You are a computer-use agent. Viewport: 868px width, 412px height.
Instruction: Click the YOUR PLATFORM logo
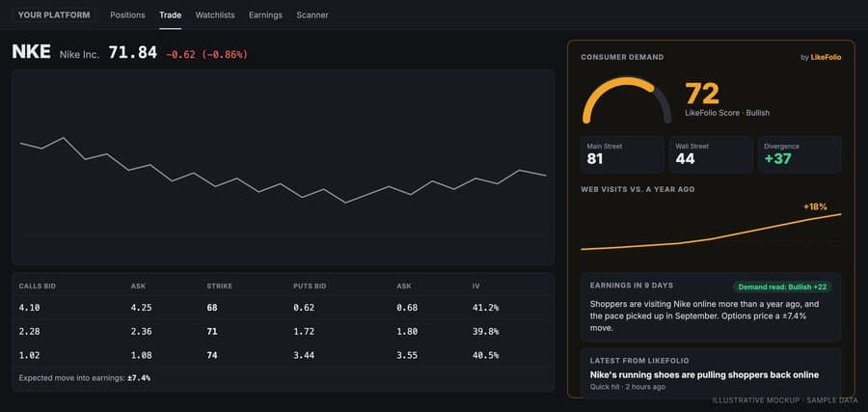point(54,14)
